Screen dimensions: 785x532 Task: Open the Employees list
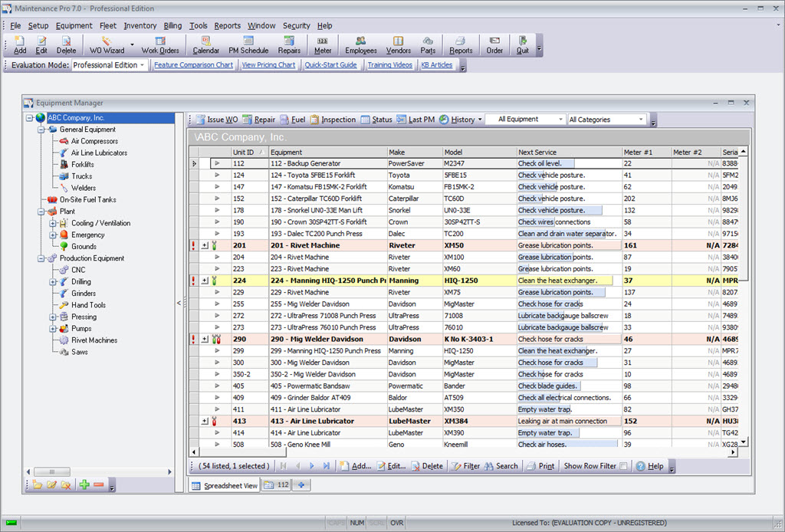click(x=360, y=45)
